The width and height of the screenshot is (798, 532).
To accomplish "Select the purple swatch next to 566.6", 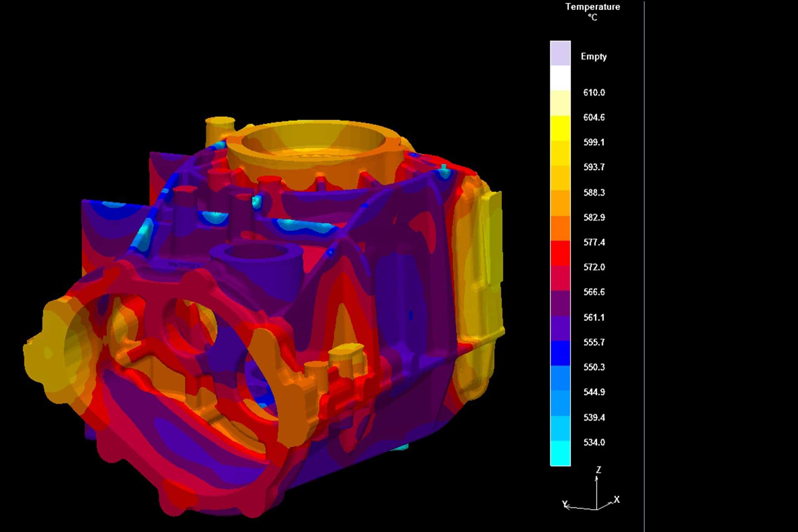I will coord(560,303).
